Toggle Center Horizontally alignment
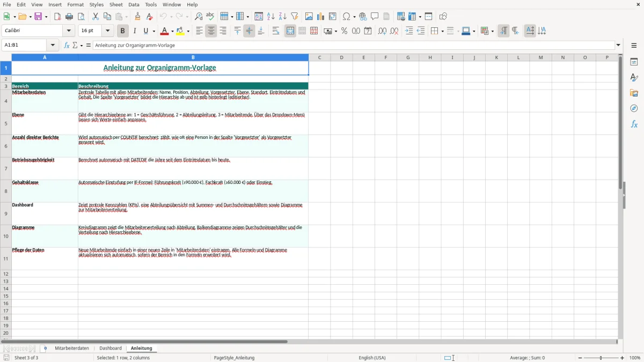 (x=211, y=31)
